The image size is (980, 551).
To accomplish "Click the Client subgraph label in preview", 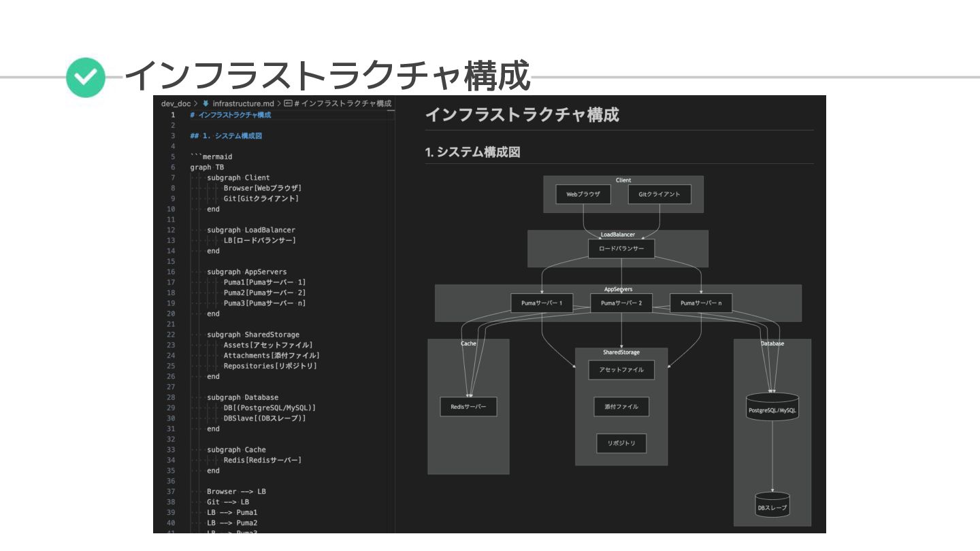I will [x=623, y=180].
